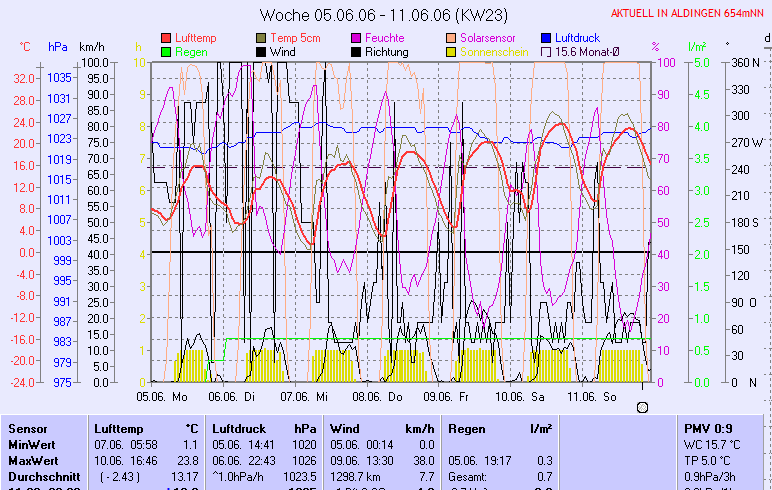This screenshot has height=490, width=772.
Task: Toggle the 15.6 Monat-Ø box
Action: 546,52
